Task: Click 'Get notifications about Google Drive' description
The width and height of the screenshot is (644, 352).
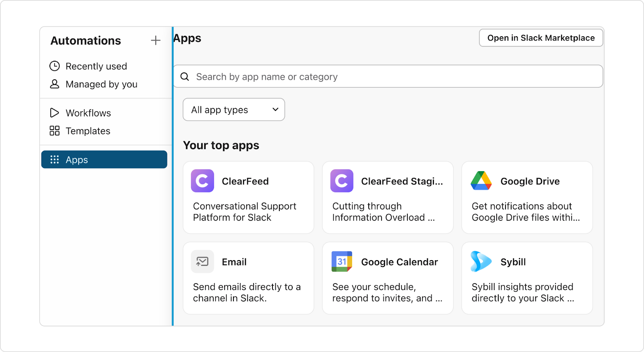Action: click(526, 212)
